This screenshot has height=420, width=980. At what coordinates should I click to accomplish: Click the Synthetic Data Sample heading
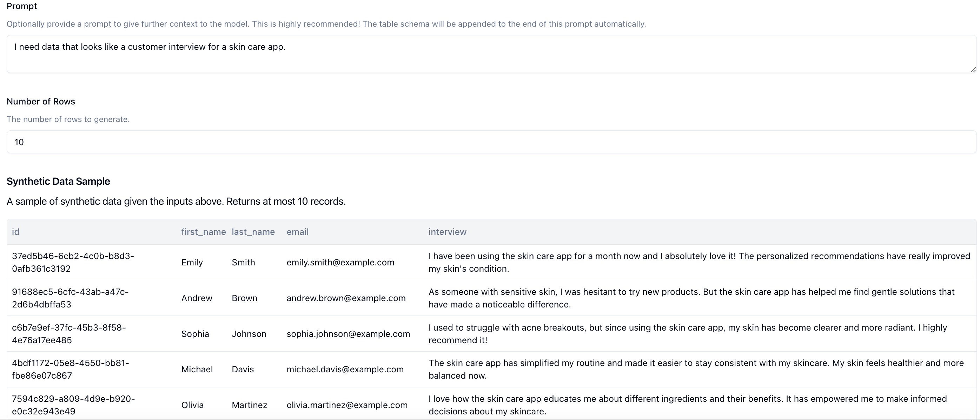click(x=58, y=181)
